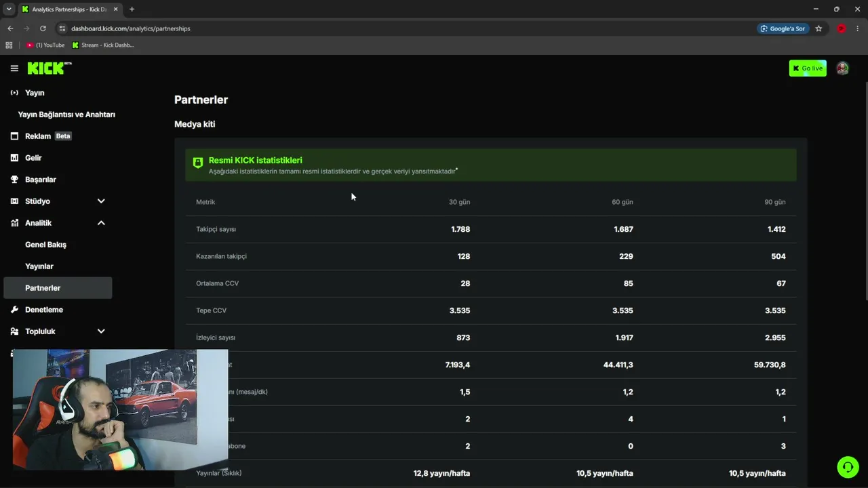Open the profile avatar menu
This screenshot has width=868, height=488.
pos(842,68)
